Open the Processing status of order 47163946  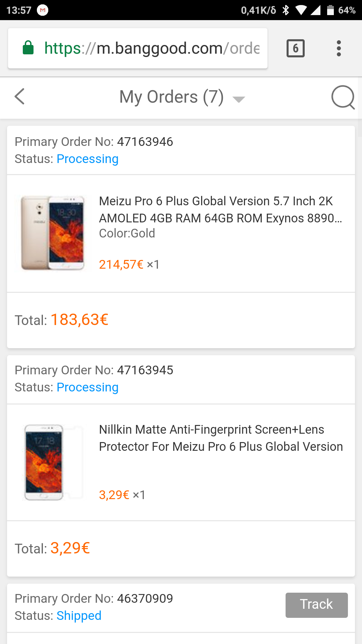[x=87, y=159]
